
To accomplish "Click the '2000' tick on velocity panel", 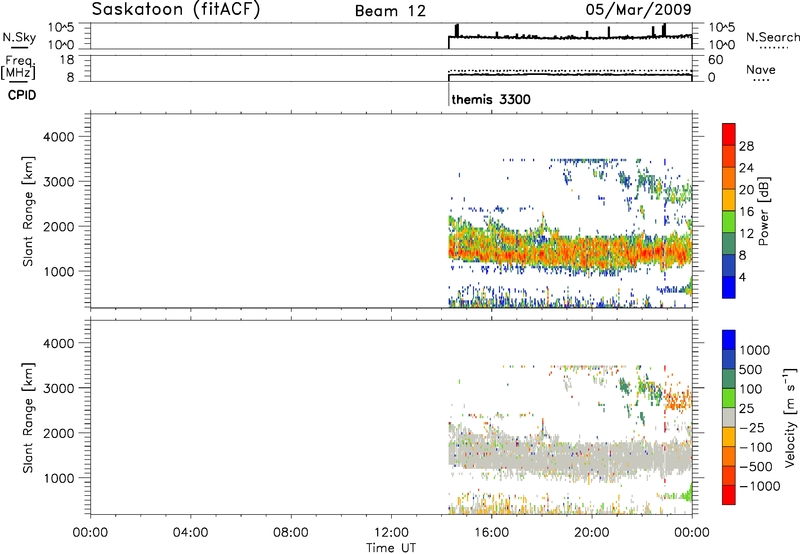I will (59, 433).
